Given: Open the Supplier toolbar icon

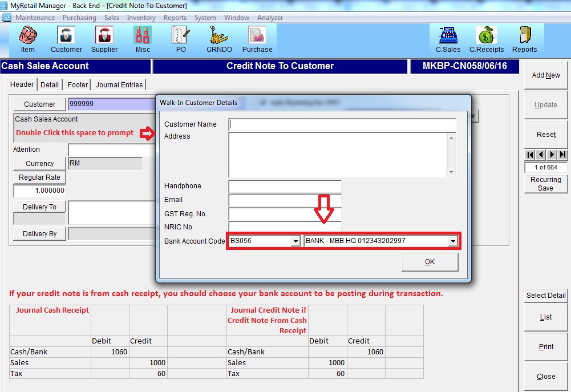Looking at the screenshot, I should click(x=104, y=39).
